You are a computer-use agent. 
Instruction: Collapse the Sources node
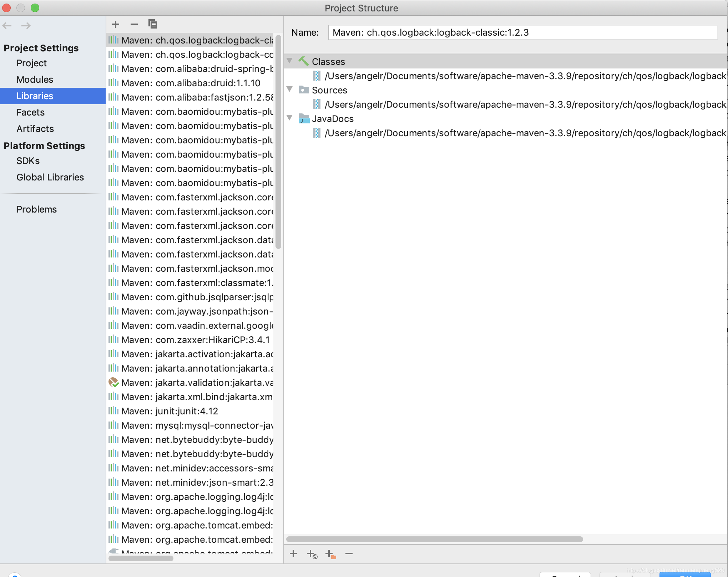290,90
